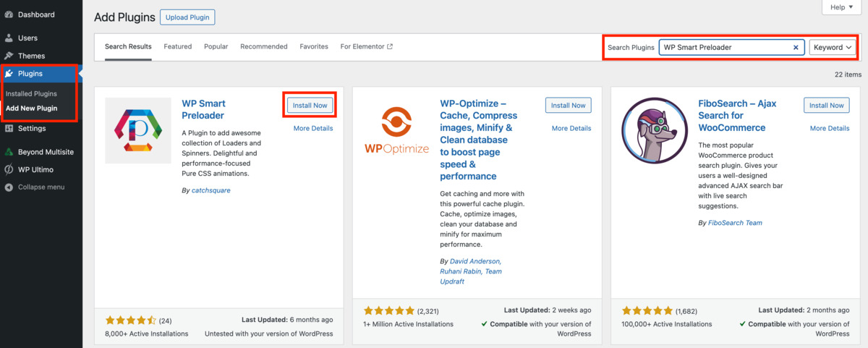
Task: Click the Upload Plugin button
Action: tap(187, 17)
